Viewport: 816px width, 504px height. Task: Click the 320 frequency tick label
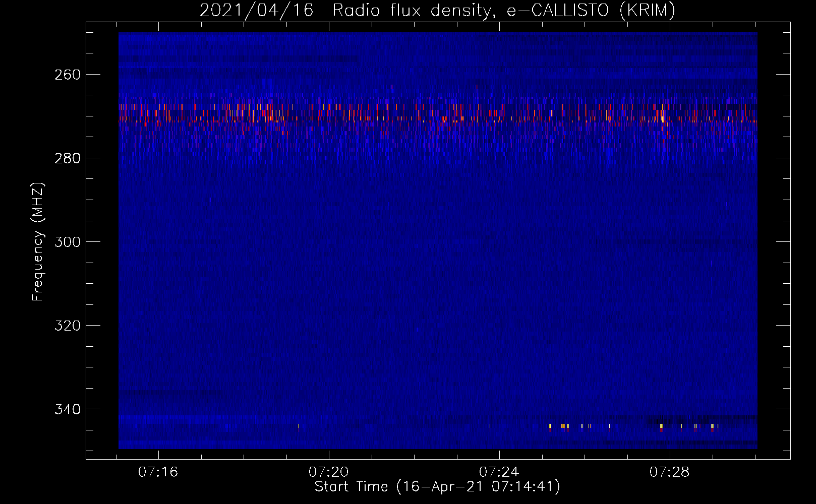(68, 326)
